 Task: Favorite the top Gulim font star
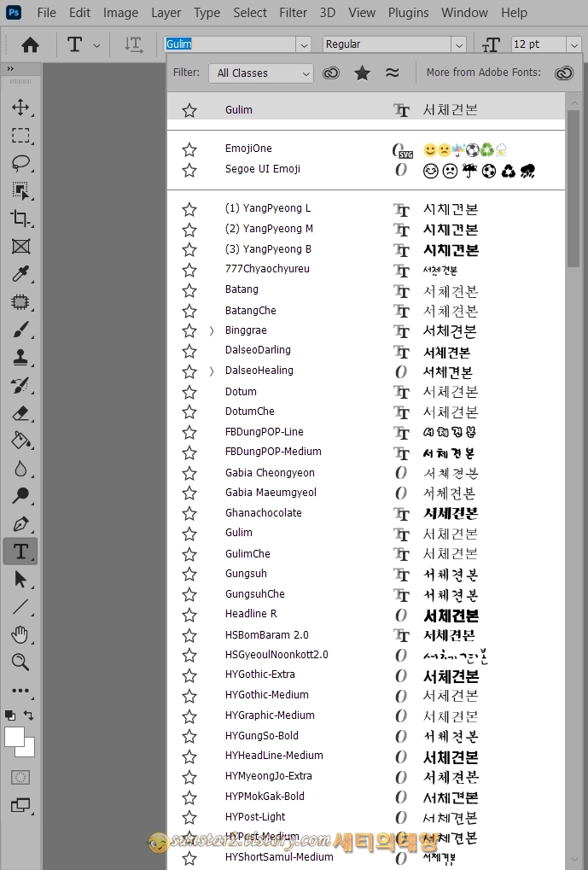[x=189, y=110]
